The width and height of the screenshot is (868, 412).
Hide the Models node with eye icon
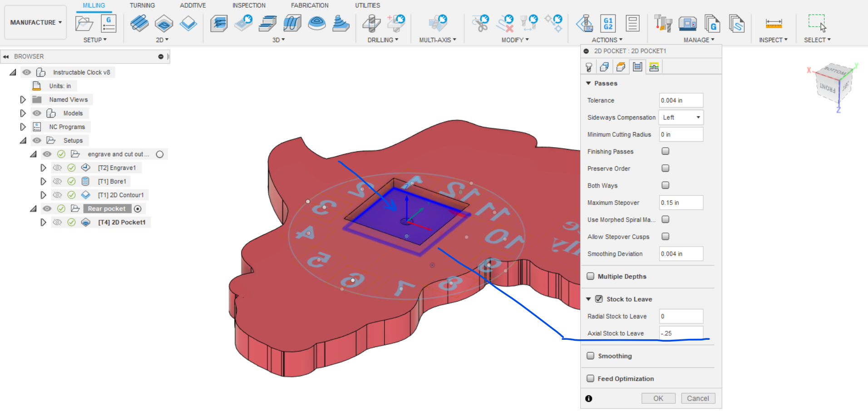click(37, 113)
